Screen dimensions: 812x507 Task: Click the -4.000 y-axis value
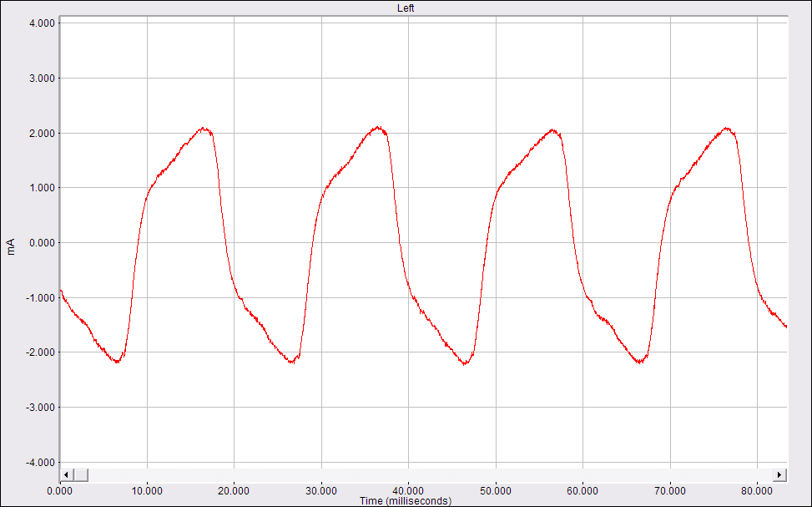pyautogui.click(x=41, y=463)
